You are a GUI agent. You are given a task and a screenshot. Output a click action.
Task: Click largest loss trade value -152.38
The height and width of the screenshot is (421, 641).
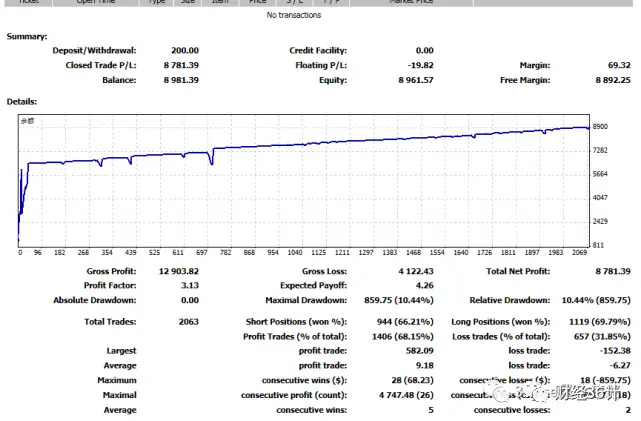(615, 351)
